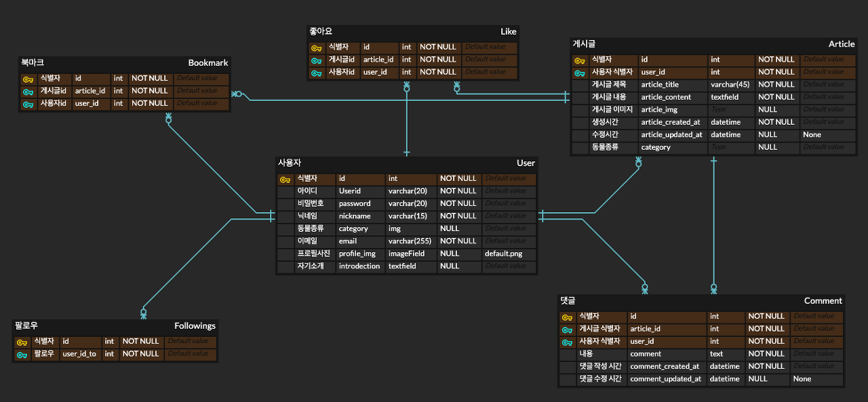This screenshot has height=402, width=868.
Task: Select the primary key icon in Bookmark id row
Action: coord(28,79)
